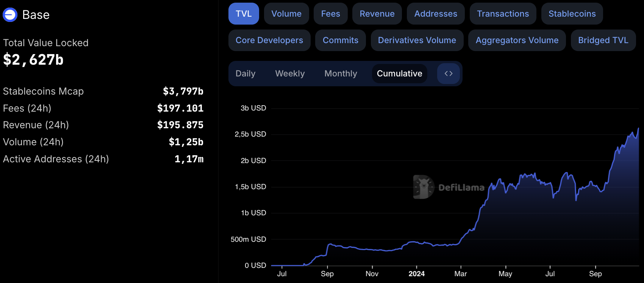Image resolution: width=644 pixels, height=283 pixels.
Task: Click the 3b USD y-axis label
Action: point(253,108)
